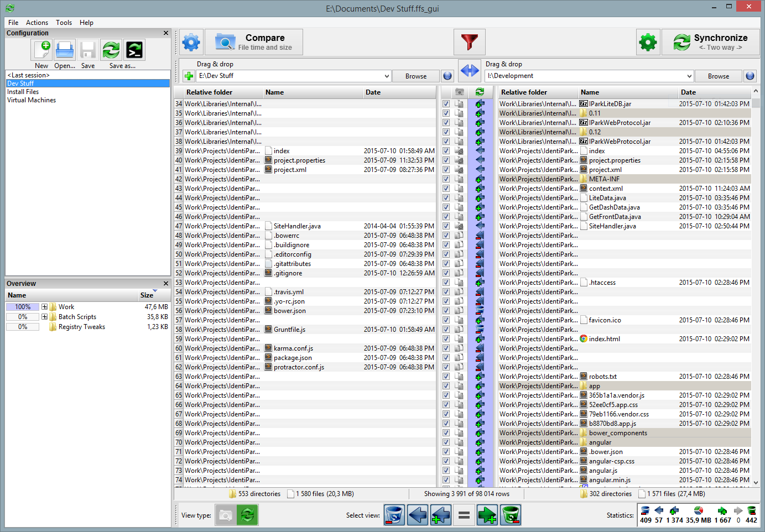
Task: Swap sides using the blue double-arrow button
Action: point(470,70)
